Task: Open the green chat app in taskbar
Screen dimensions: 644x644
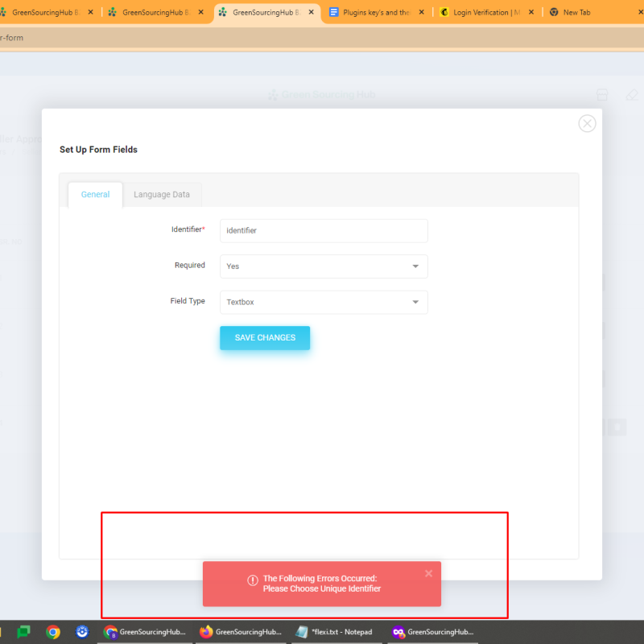Action: [x=24, y=632]
